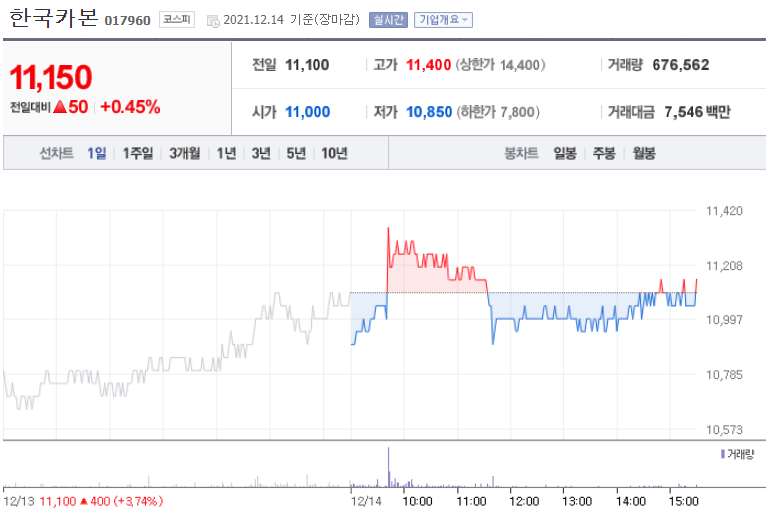Click the 실시간 real-time button
Viewport: 766px width, 525px height.
388,20
